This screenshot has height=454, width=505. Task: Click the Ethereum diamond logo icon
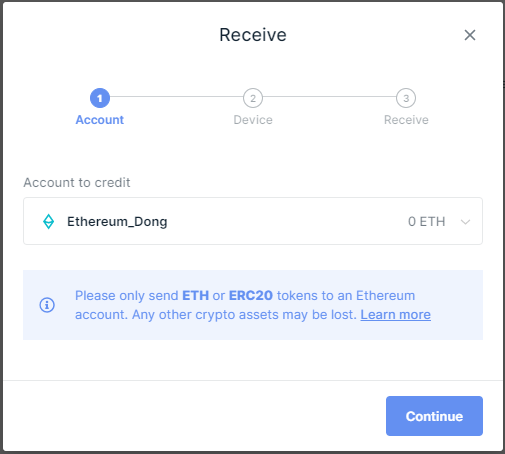[49, 221]
